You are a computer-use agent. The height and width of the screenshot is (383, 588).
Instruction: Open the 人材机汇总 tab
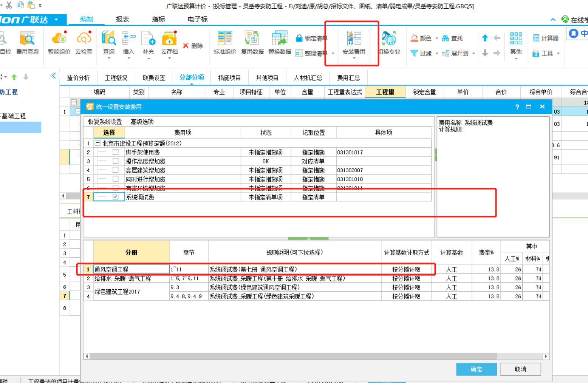[x=308, y=77]
